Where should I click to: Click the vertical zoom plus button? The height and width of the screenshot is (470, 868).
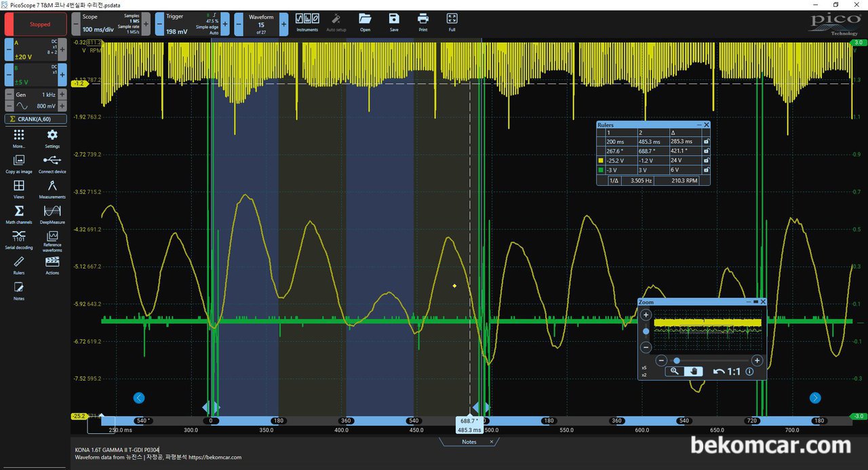(646, 315)
